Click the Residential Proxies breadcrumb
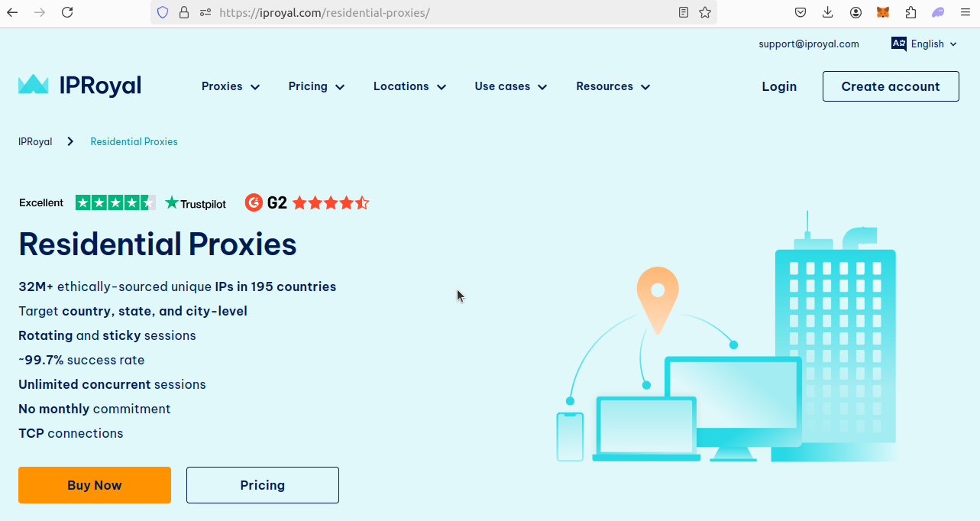980x521 pixels. 134,141
